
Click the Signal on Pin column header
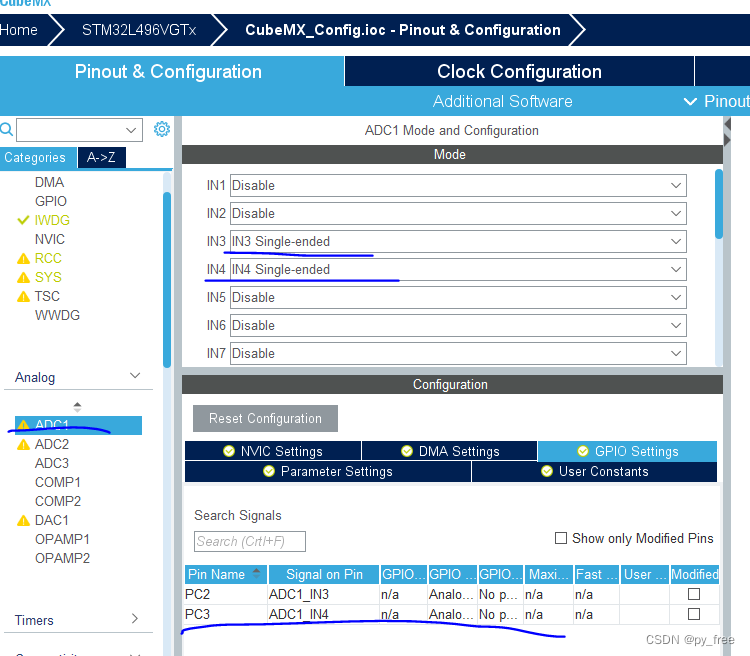click(324, 574)
